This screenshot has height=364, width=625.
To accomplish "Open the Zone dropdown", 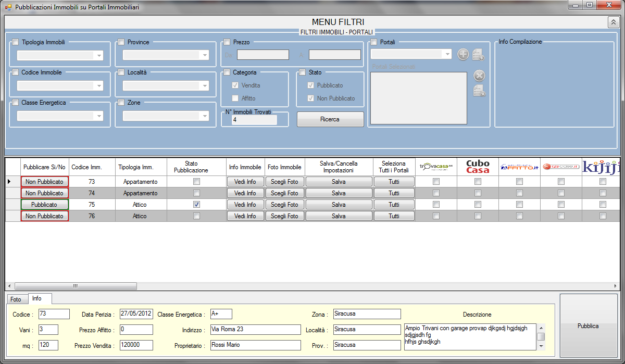I will (205, 116).
